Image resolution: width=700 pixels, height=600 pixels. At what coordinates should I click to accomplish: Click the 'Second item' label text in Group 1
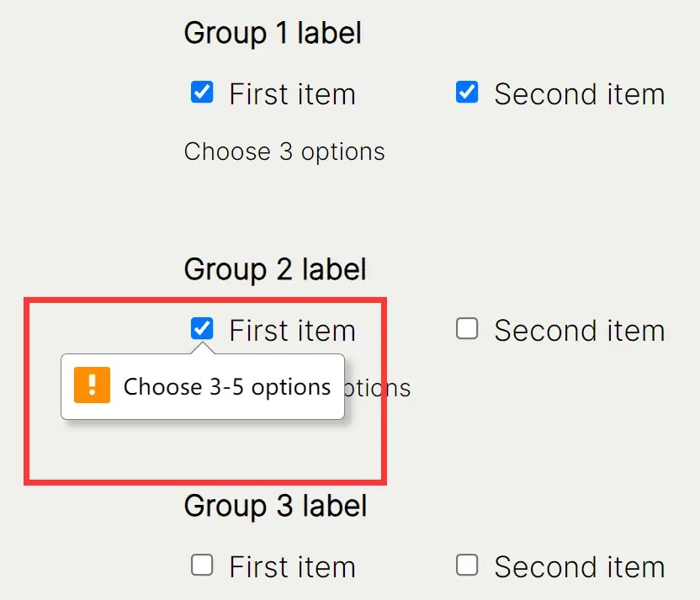[579, 94]
